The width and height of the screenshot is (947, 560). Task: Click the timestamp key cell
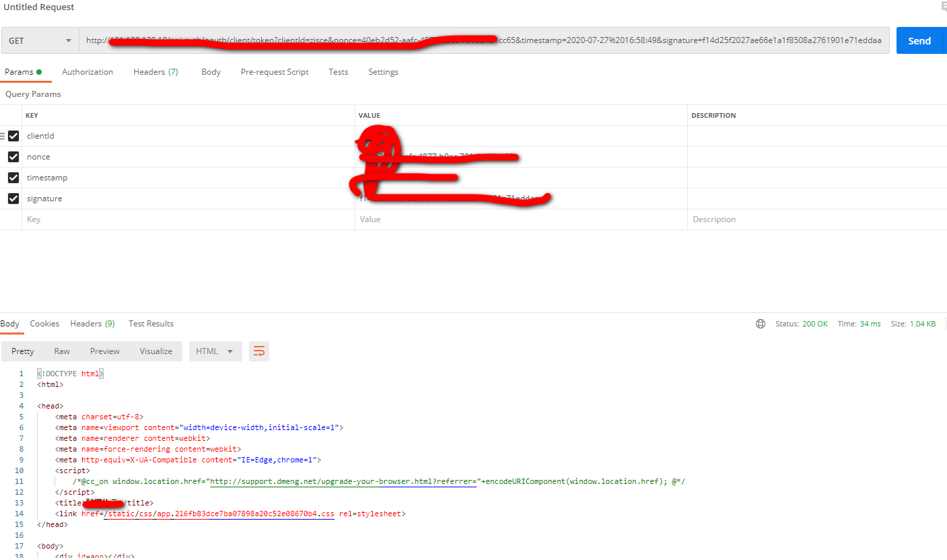tap(188, 178)
